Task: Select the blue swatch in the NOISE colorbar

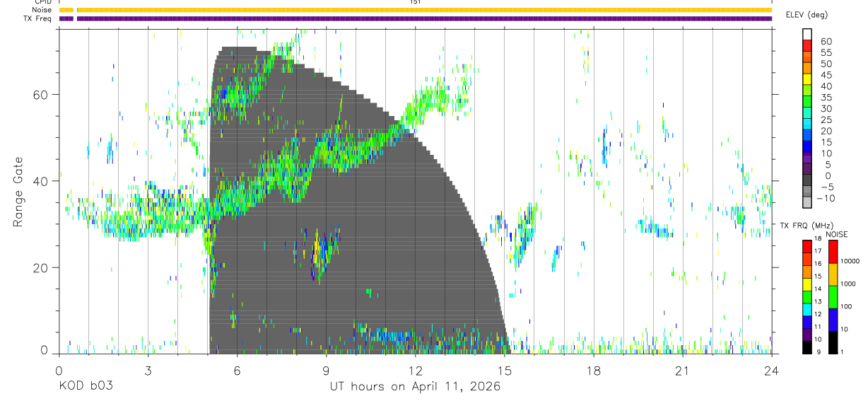Action: point(833,319)
